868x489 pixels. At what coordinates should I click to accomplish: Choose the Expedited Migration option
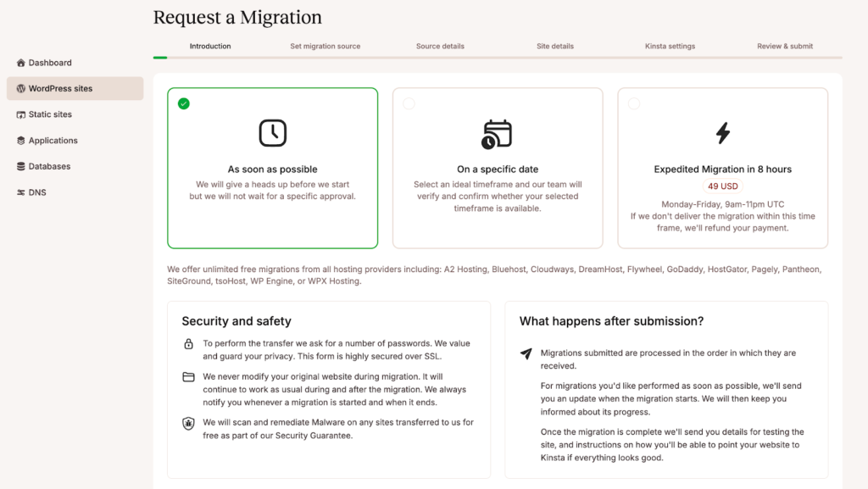(x=634, y=103)
